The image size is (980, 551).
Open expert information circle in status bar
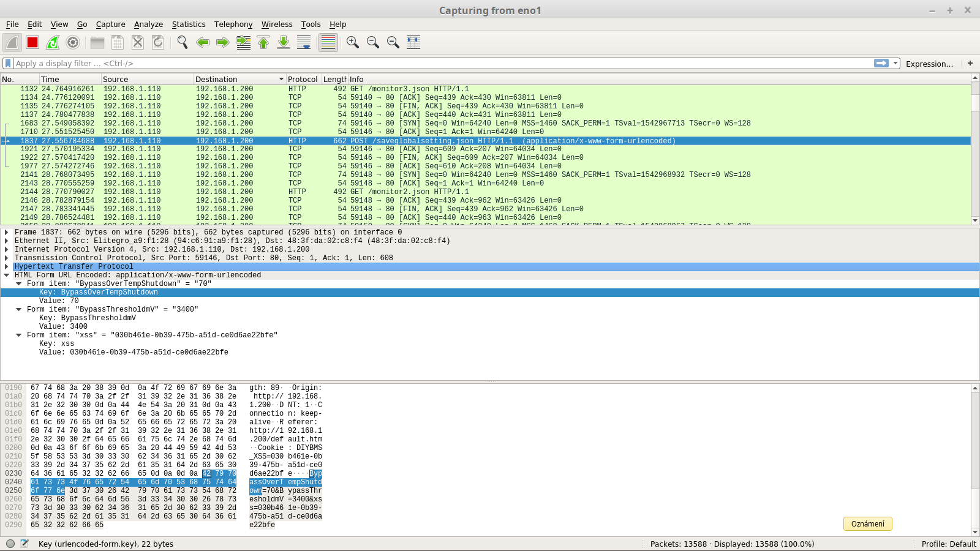click(x=10, y=544)
